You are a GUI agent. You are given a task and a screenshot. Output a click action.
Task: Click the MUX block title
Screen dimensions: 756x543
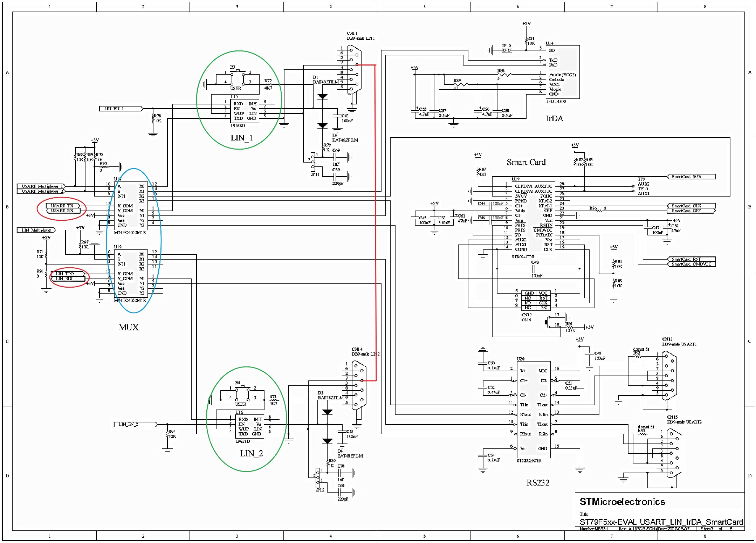129,328
